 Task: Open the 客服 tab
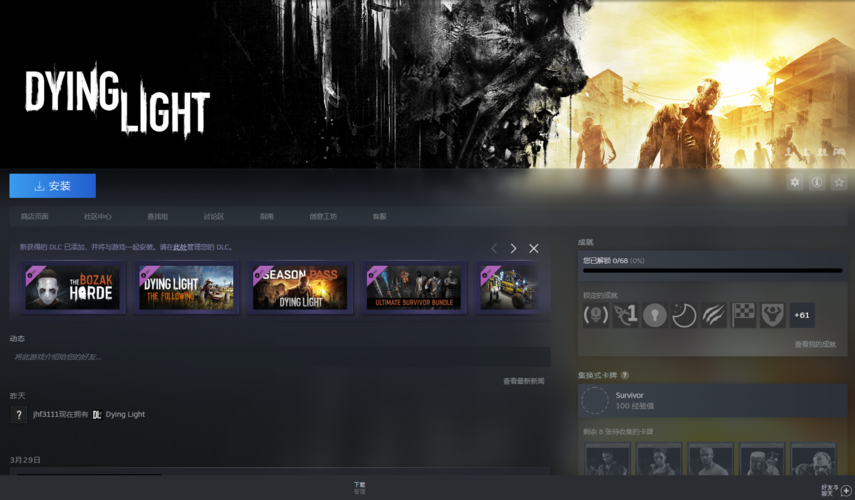click(x=380, y=216)
